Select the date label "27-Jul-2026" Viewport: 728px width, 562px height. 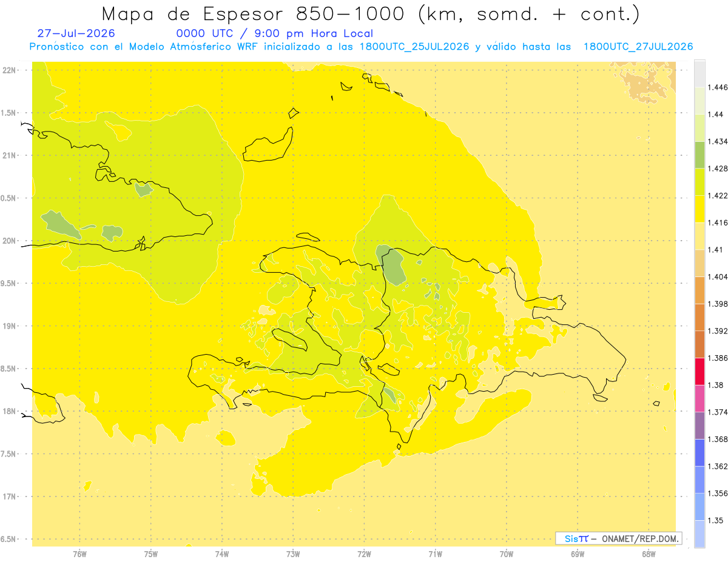click(x=76, y=34)
